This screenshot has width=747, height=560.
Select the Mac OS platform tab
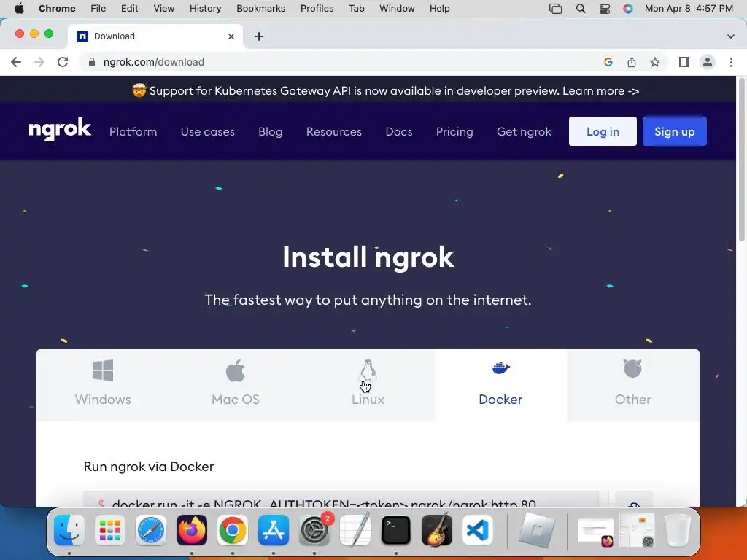click(236, 385)
